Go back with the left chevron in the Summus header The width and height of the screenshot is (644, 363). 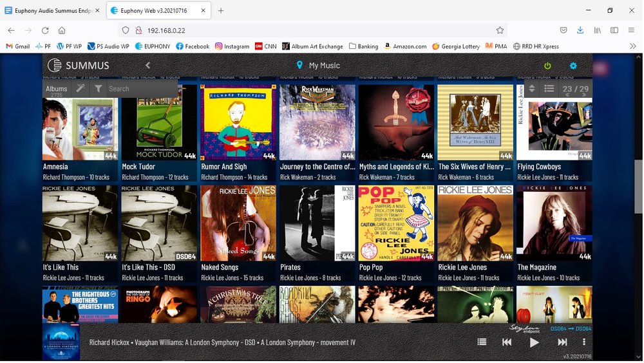click(147, 65)
